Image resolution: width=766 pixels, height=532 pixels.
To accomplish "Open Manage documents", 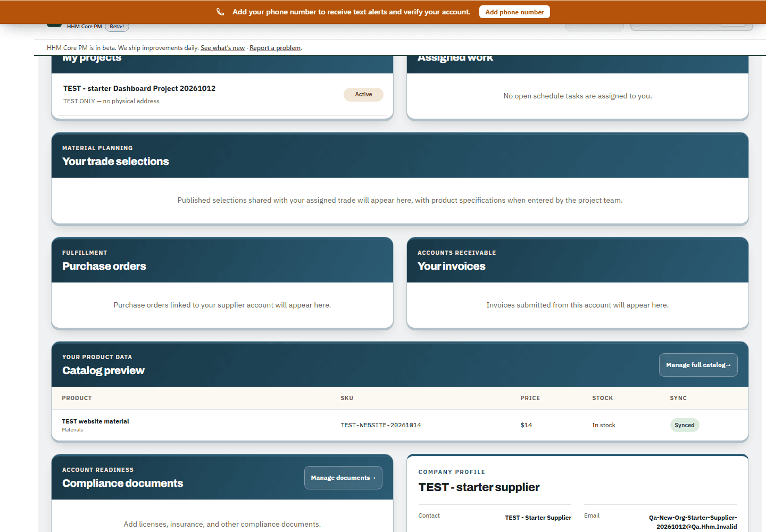I will [x=343, y=478].
